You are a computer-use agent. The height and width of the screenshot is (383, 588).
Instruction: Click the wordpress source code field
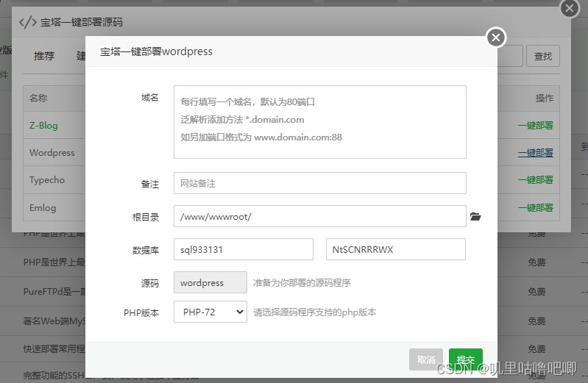210,282
